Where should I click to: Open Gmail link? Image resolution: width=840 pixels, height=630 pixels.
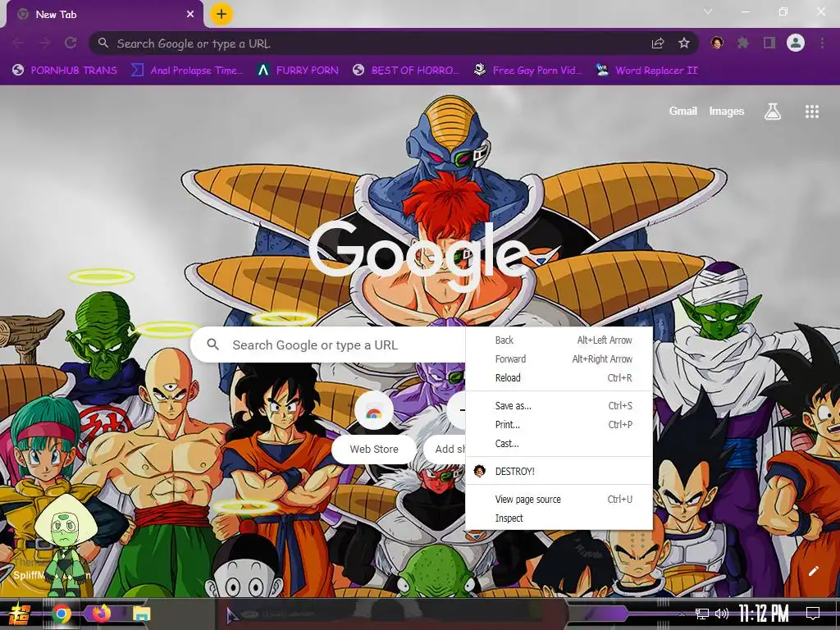click(682, 111)
